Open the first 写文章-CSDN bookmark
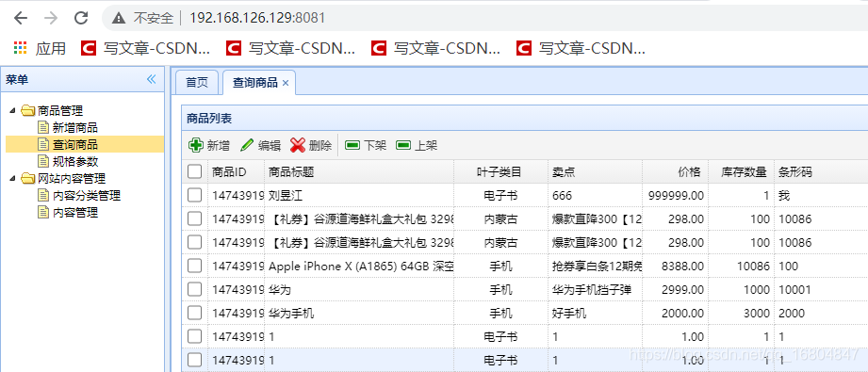This screenshot has width=868, height=372. tap(145, 49)
